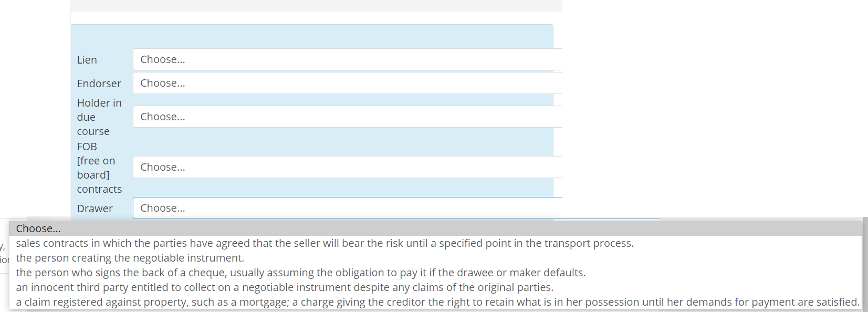This screenshot has height=312, width=868.
Task: Open the FOB contracts dropdown
Action: pos(347,167)
